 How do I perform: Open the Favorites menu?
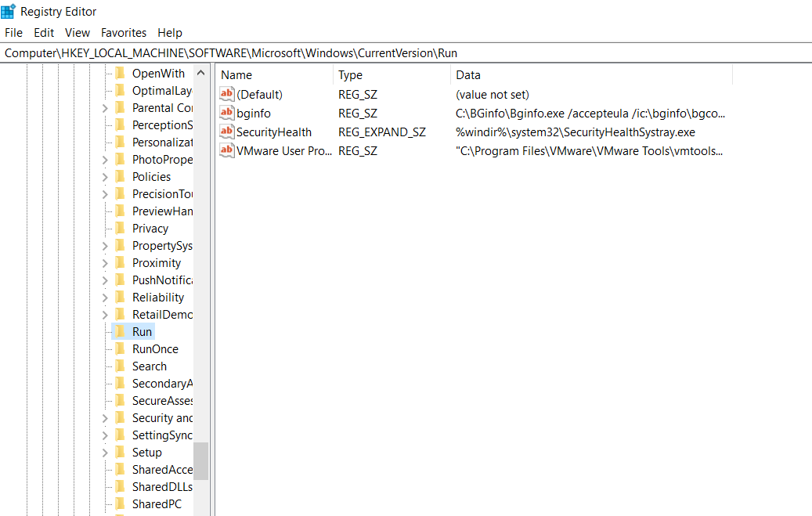coord(123,33)
